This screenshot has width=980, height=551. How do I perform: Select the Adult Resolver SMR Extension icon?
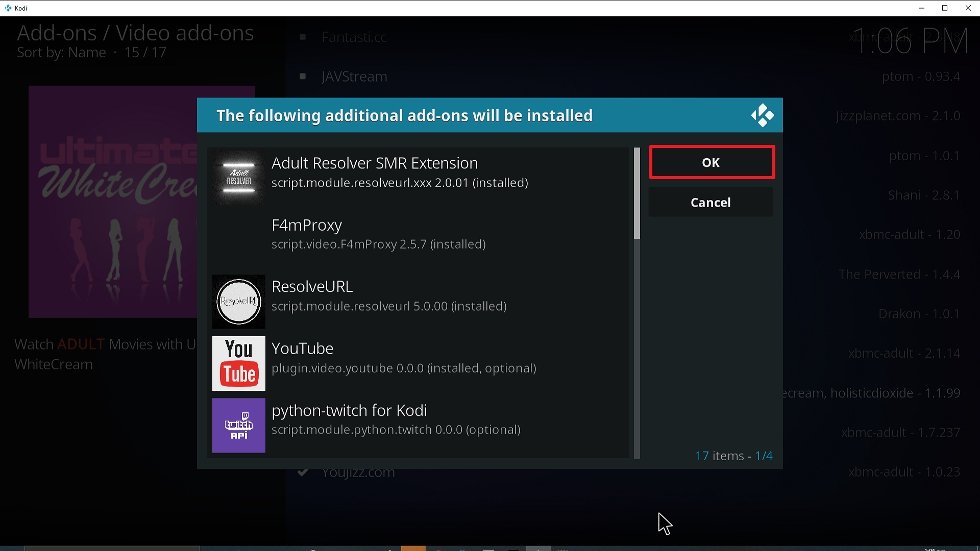(x=238, y=178)
